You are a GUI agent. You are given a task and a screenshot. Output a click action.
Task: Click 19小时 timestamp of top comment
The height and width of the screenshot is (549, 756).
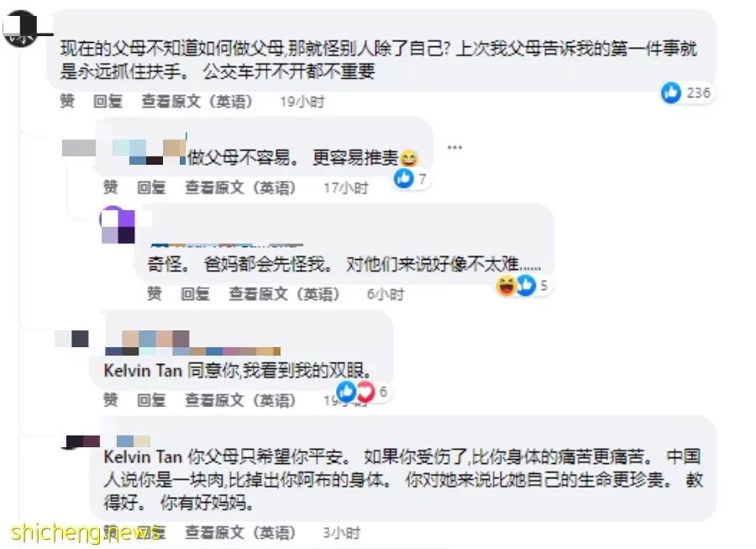click(x=302, y=102)
